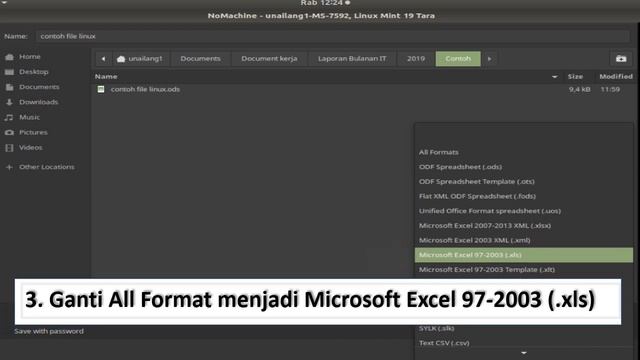
Task: Toggle Save with password option
Action: (49, 331)
